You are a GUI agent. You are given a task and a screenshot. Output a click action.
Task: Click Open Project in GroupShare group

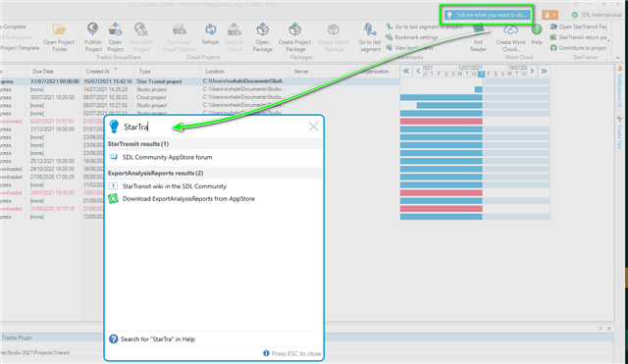(116, 38)
